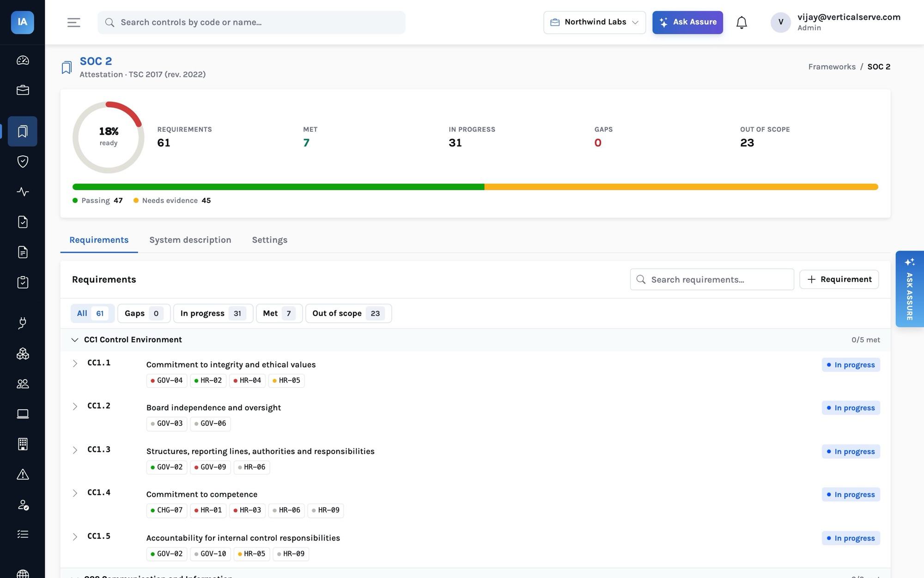
Task: Open the Northwind Labs organization dropdown
Action: click(x=595, y=22)
